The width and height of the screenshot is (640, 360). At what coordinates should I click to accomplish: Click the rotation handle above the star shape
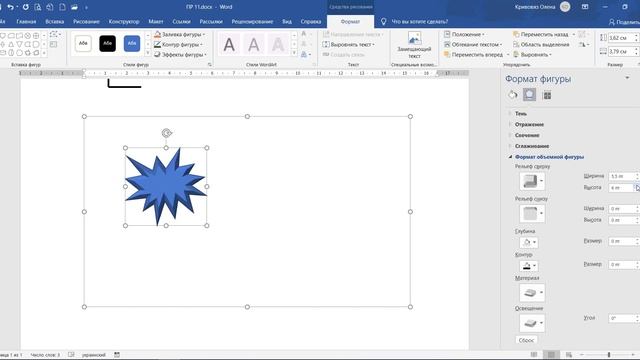(167, 133)
